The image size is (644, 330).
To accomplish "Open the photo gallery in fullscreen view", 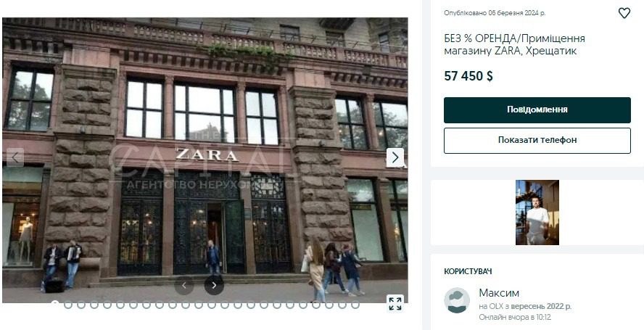I will tap(395, 303).
